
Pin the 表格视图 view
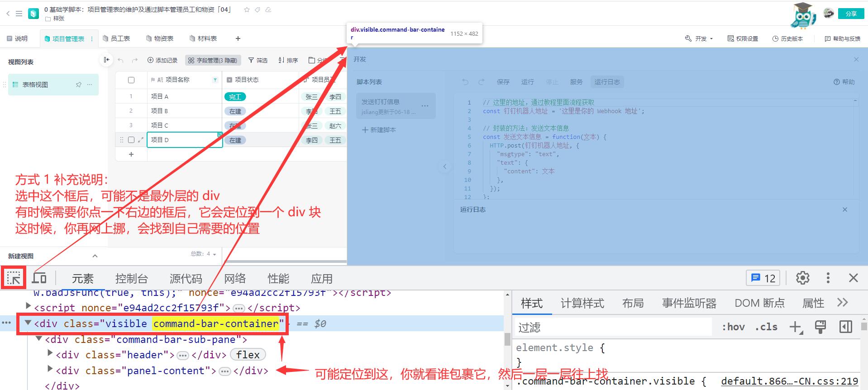78,85
